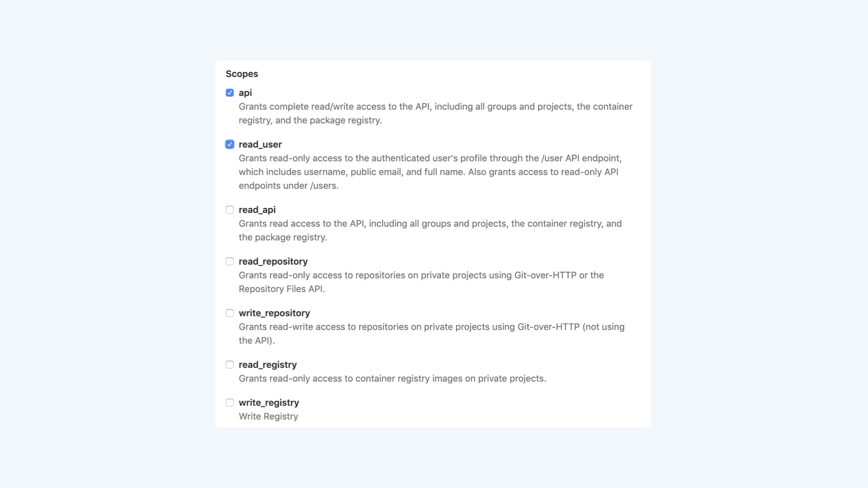The width and height of the screenshot is (868, 488).
Task: Click the read_registry label
Action: tap(268, 364)
